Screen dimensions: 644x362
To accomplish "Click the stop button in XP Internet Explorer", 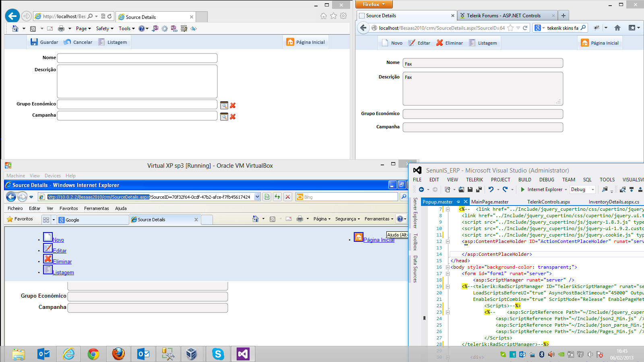I will click(287, 197).
